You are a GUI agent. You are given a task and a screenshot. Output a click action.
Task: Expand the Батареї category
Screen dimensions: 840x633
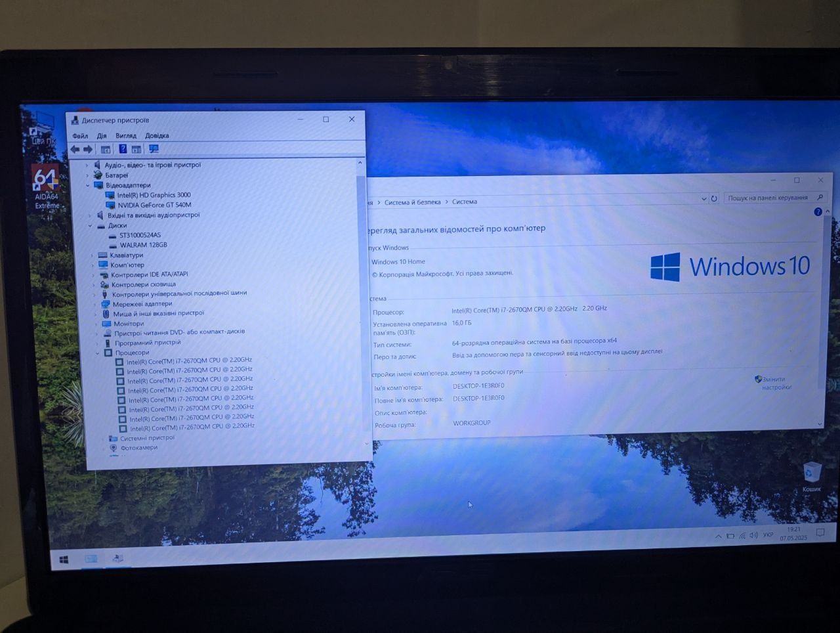coord(87,175)
